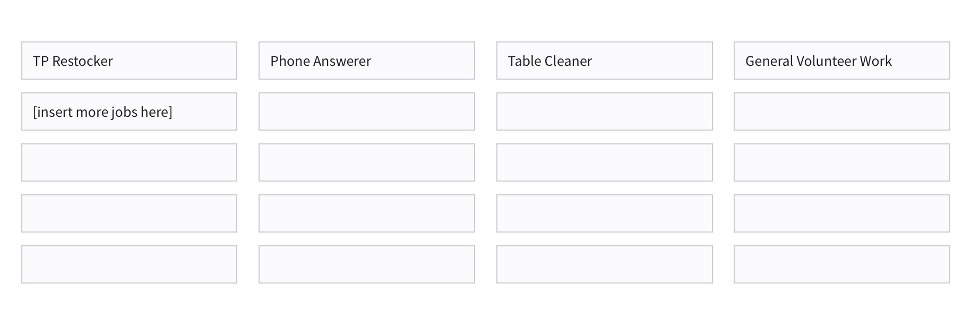
Task: Select the Phone Answerer input box
Action: click(x=366, y=61)
